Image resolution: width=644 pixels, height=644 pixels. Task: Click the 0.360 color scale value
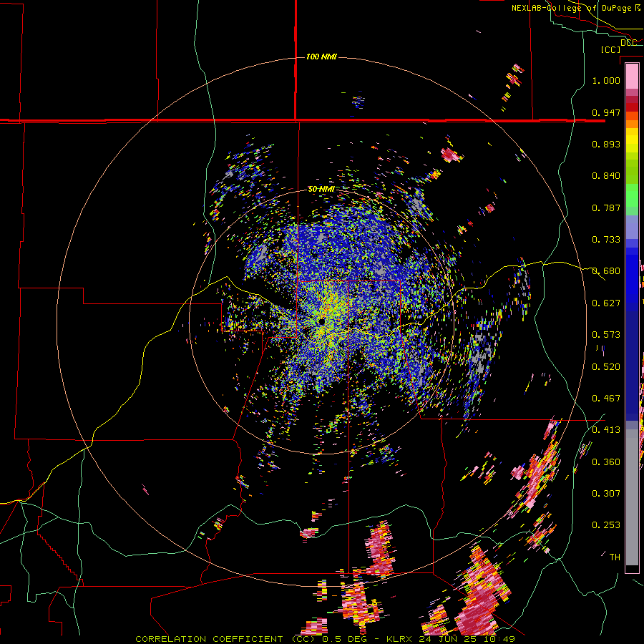(606, 462)
